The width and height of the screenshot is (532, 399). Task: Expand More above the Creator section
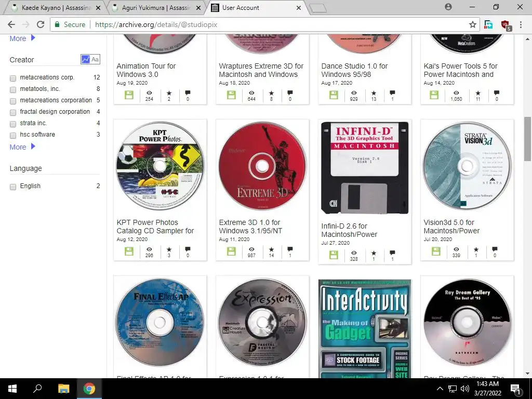point(22,38)
